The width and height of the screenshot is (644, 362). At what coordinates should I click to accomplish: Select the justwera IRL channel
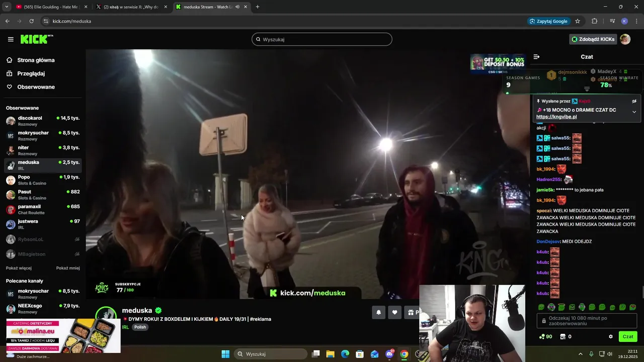43,224
